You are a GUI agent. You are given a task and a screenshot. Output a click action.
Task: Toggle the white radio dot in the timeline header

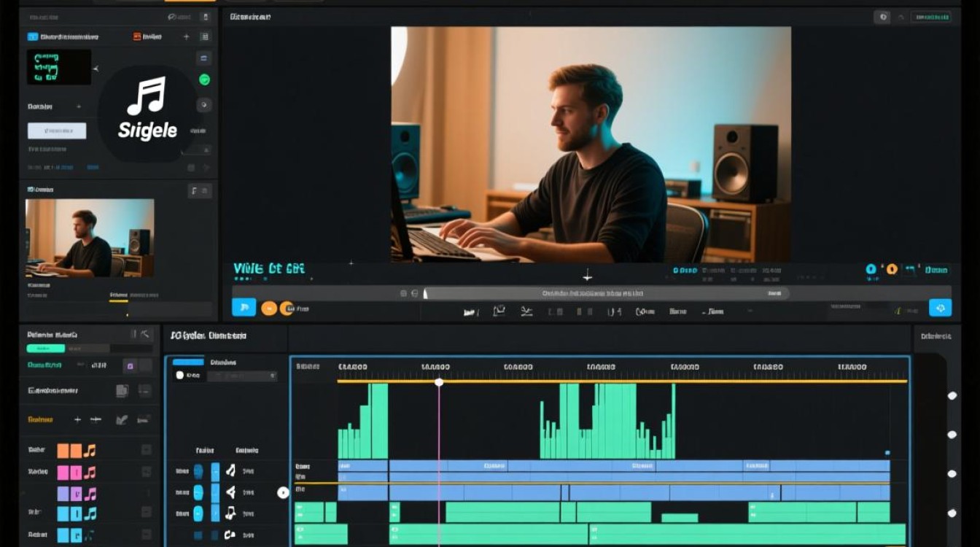click(180, 375)
